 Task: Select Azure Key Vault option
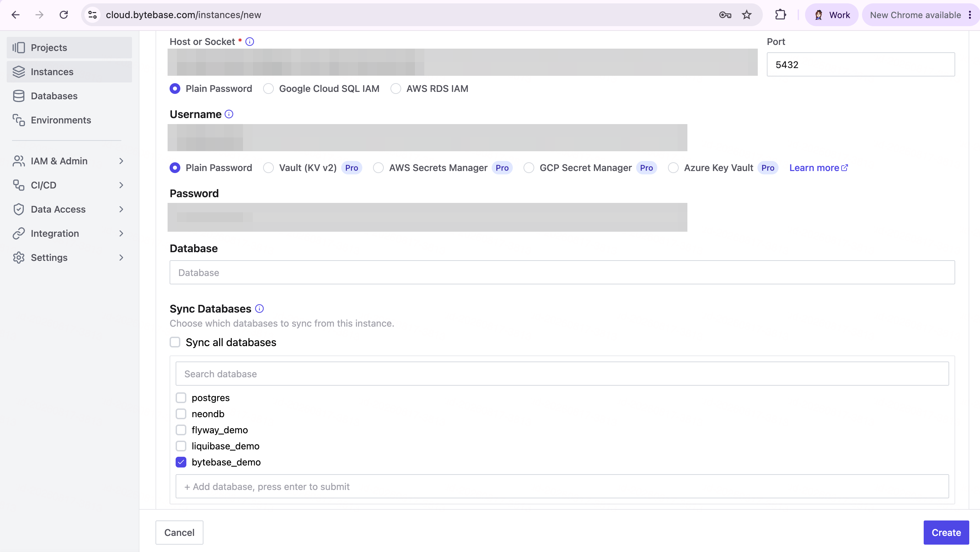coord(673,168)
